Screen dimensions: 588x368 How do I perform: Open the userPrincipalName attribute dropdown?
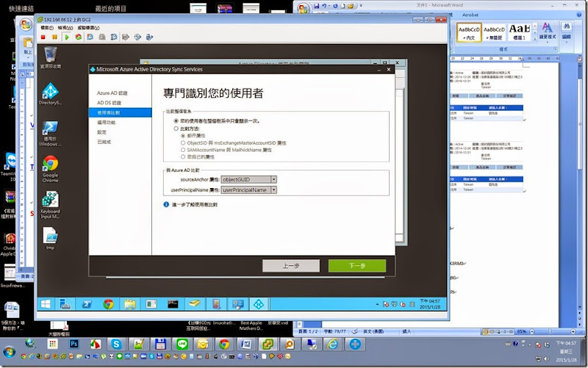click(x=273, y=190)
